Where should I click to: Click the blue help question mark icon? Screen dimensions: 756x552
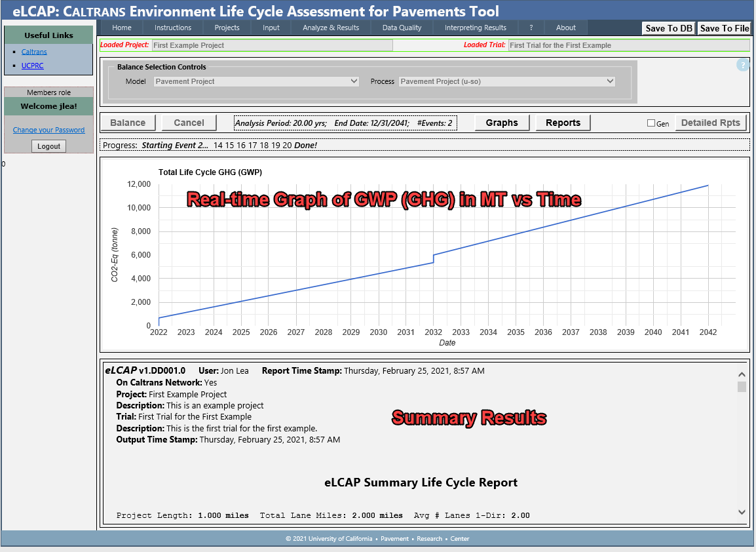coord(742,65)
